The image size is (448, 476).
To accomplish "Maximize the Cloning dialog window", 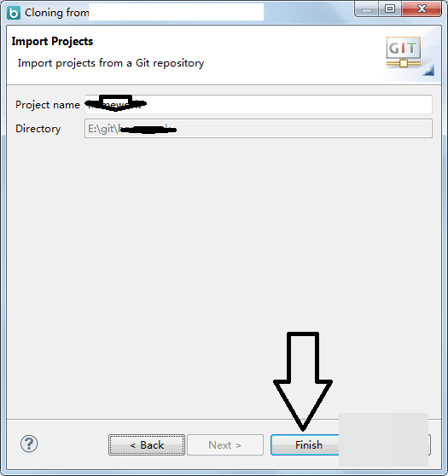I will pos(390,9).
